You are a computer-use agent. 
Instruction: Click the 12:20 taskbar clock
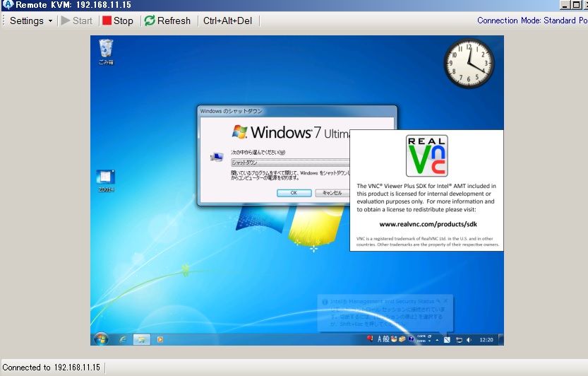pyautogui.click(x=486, y=340)
